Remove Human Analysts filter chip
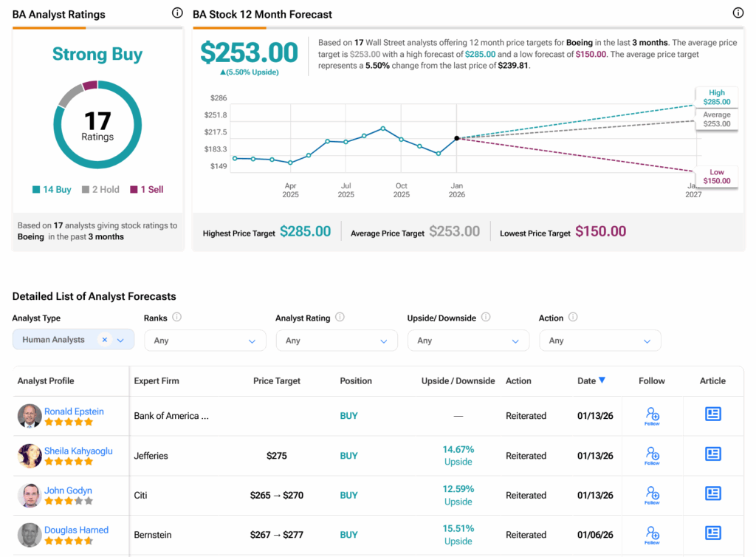 (x=105, y=340)
